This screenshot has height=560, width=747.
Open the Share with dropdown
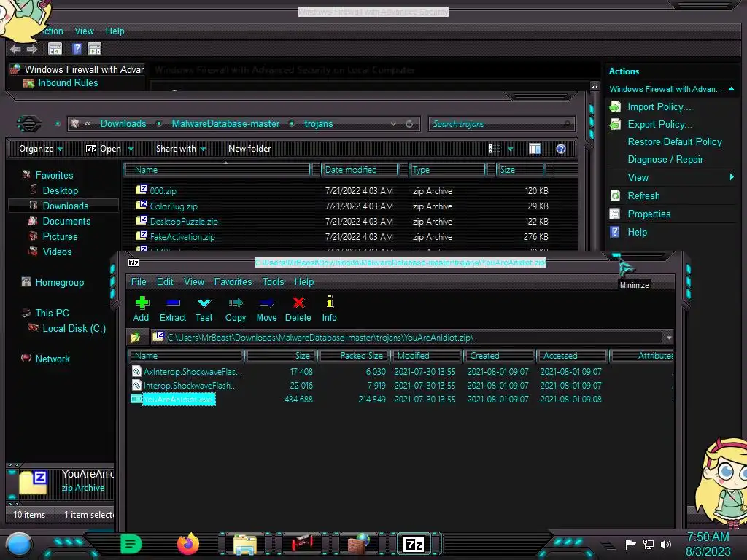pos(181,149)
